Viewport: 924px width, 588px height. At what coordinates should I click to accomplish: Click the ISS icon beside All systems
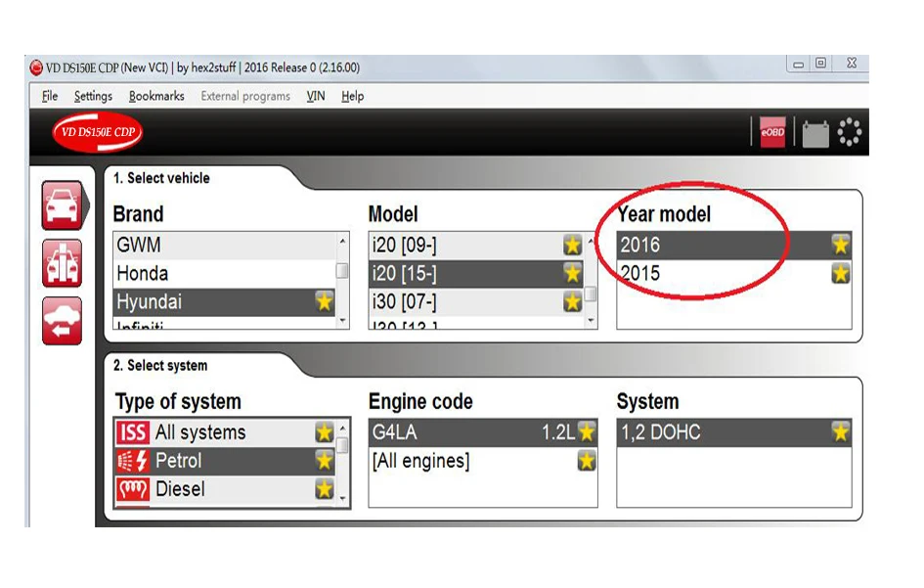coord(133,432)
